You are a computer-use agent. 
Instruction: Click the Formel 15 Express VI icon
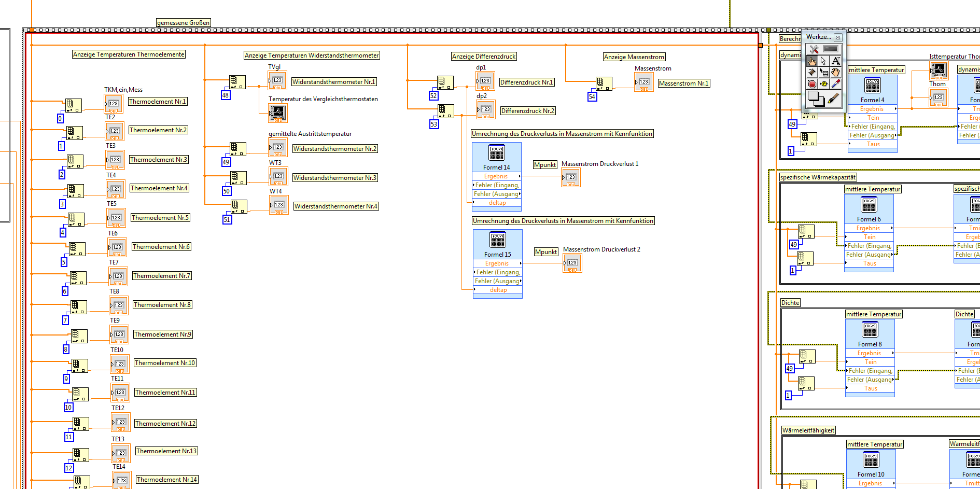click(498, 240)
